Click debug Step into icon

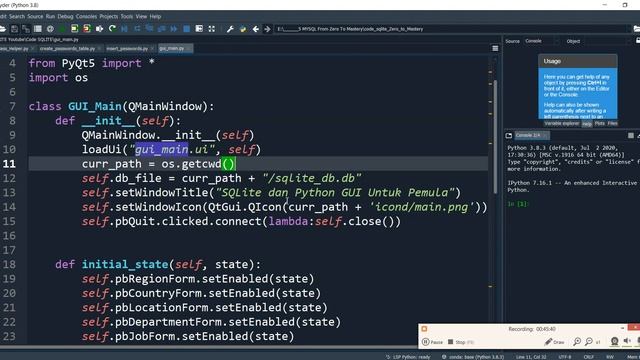tap(149, 29)
